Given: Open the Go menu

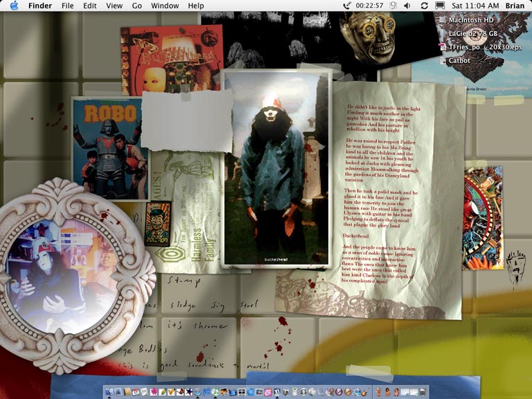Looking at the screenshot, I should [136, 6].
